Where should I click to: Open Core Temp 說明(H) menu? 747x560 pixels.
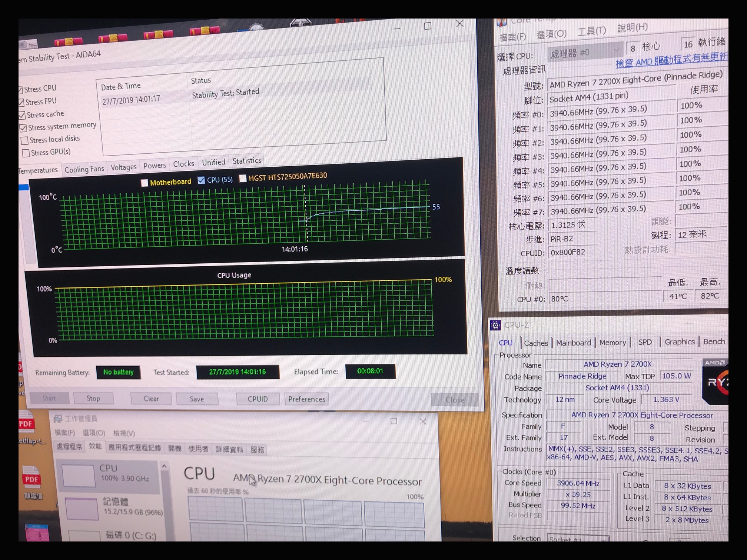click(x=632, y=27)
